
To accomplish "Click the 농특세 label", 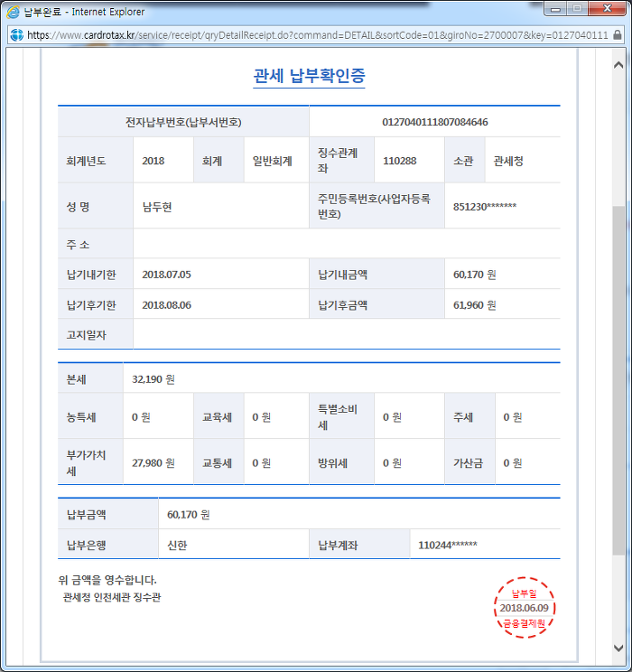I will [81, 417].
